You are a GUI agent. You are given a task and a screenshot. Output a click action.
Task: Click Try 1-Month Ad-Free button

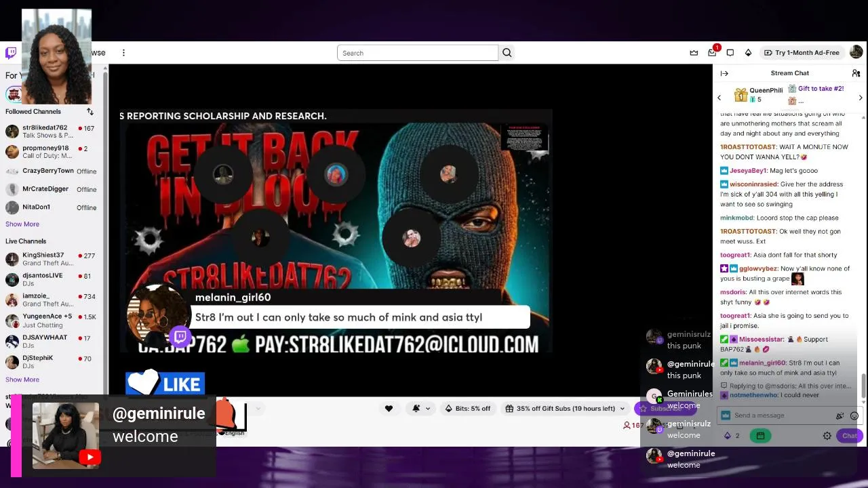coord(802,53)
